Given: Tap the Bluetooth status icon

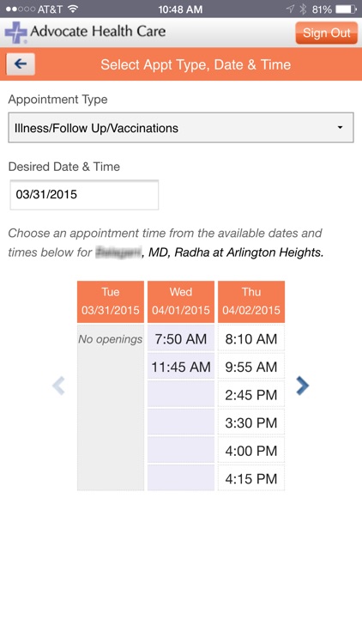Looking at the screenshot, I should pyautogui.click(x=303, y=9).
